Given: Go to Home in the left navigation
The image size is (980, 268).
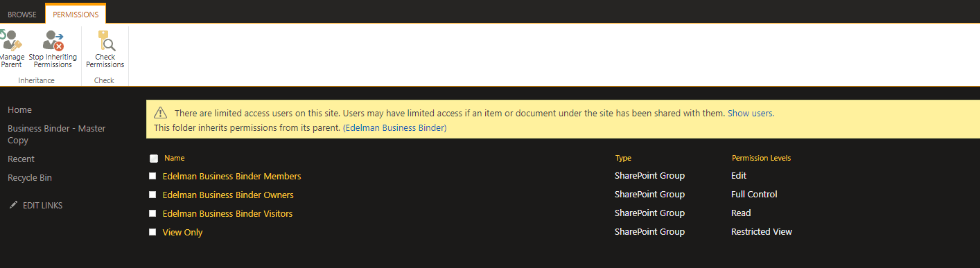Looking at the screenshot, I should [x=19, y=110].
